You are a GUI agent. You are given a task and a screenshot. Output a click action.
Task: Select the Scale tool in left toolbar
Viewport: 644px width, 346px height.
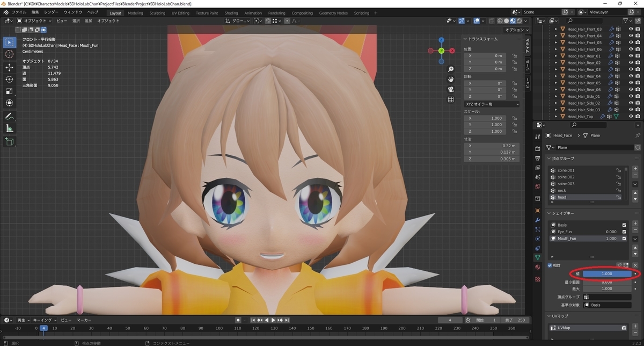pyautogui.click(x=10, y=91)
